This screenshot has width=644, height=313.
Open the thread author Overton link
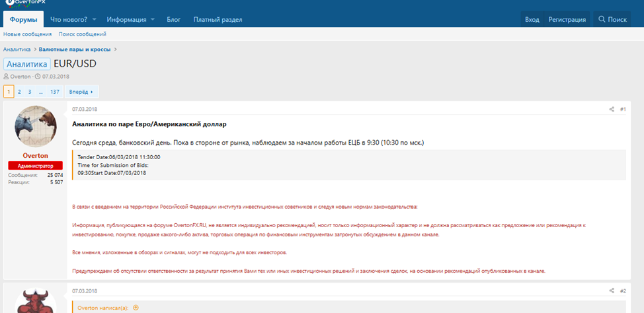(20, 77)
